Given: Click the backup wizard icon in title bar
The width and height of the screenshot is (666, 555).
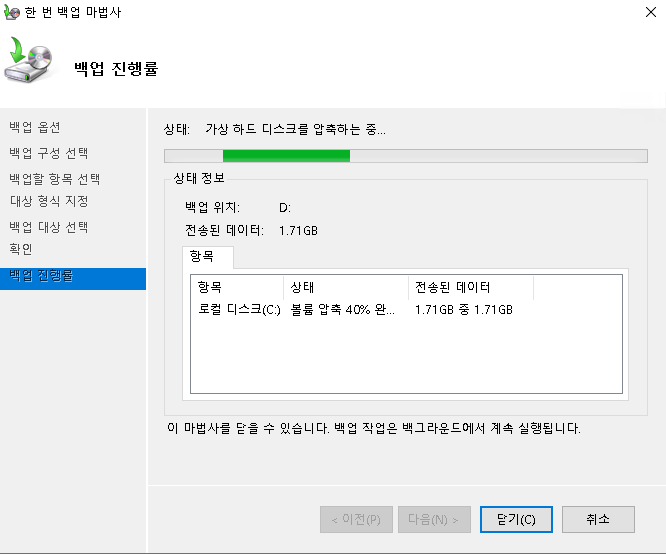Looking at the screenshot, I should [x=11, y=11].
